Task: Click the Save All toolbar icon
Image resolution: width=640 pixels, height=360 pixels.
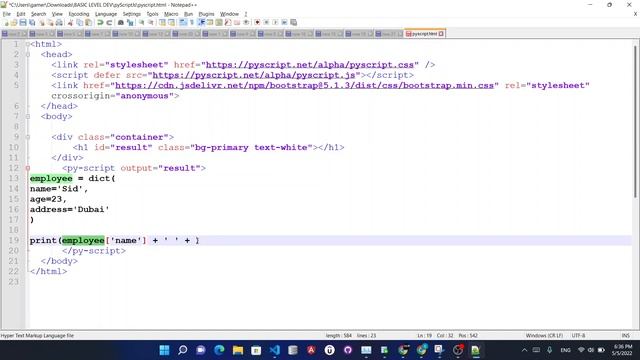Action: (32, 22)
